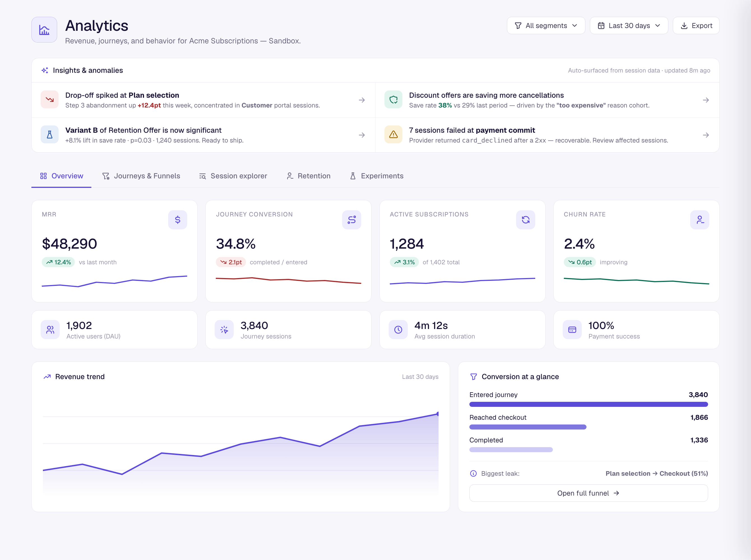
Task: Click the Reached checkout progress bar
Action: click(x=528, y=427)
